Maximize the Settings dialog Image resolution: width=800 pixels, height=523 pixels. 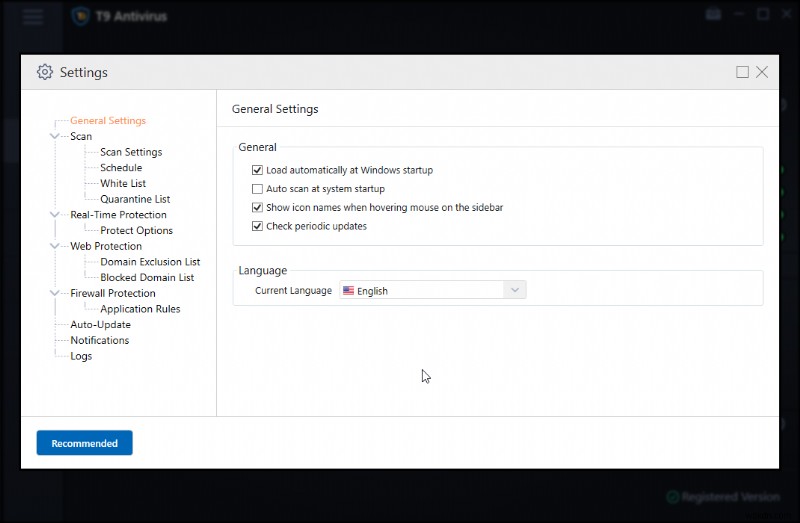[742, 72]
